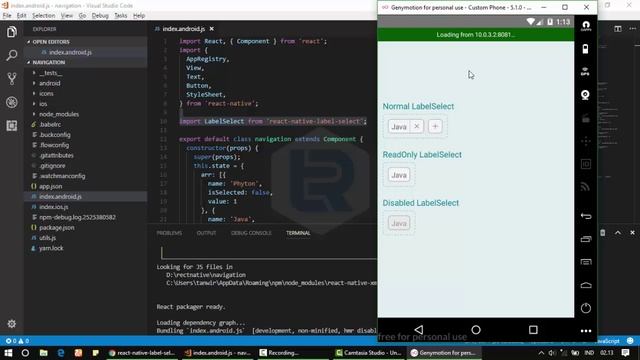The height and width of the screenshot is (360, 640).
Task: Open utils.js in file explorer
Action: (47, 238)
